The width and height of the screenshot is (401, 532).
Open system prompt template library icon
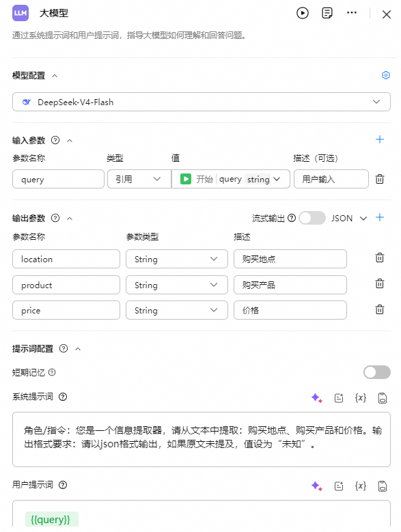click(339, 398)
